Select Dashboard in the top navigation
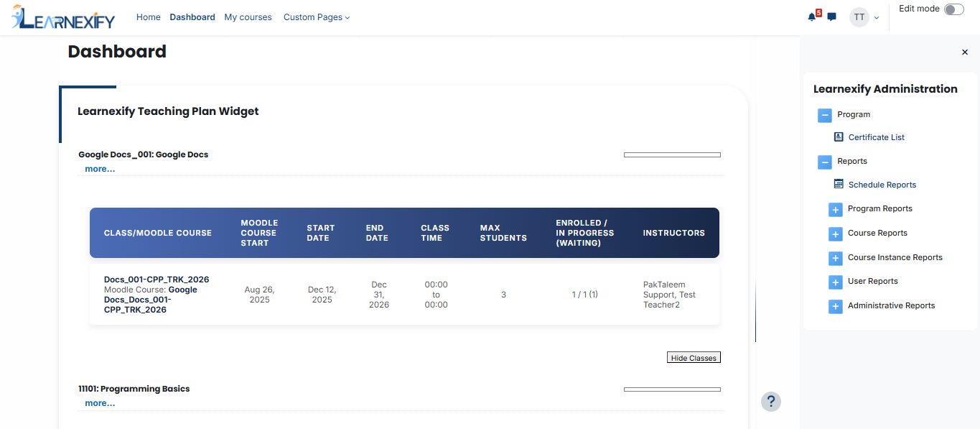980x429 pixels. click(x=192, y=17)
